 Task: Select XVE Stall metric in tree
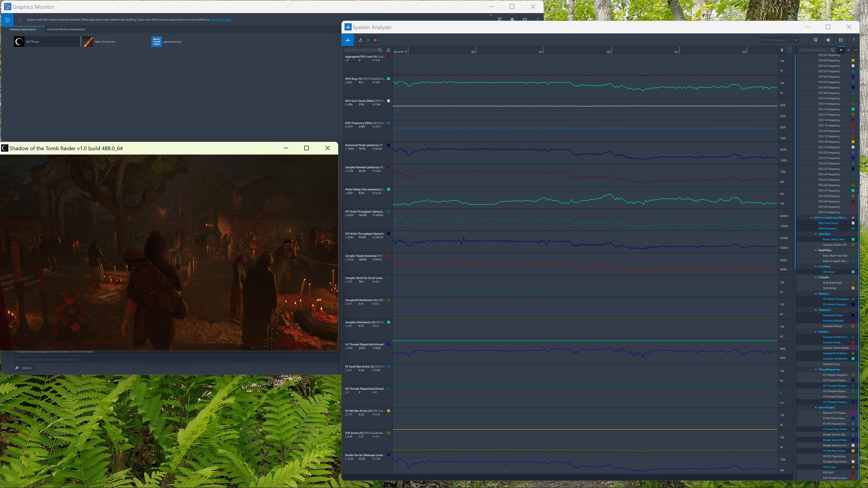(828, 472)
